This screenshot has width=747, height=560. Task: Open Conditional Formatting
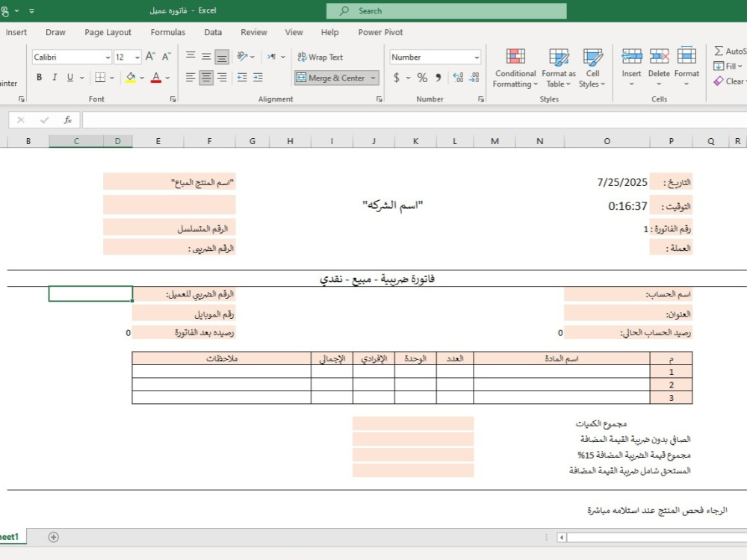coord(515,68)
